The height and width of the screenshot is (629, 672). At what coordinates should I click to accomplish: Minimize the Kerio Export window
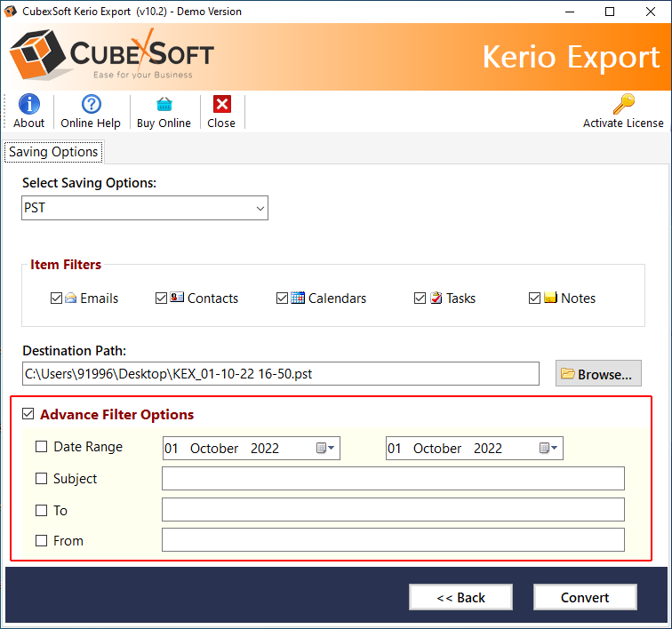570,12
